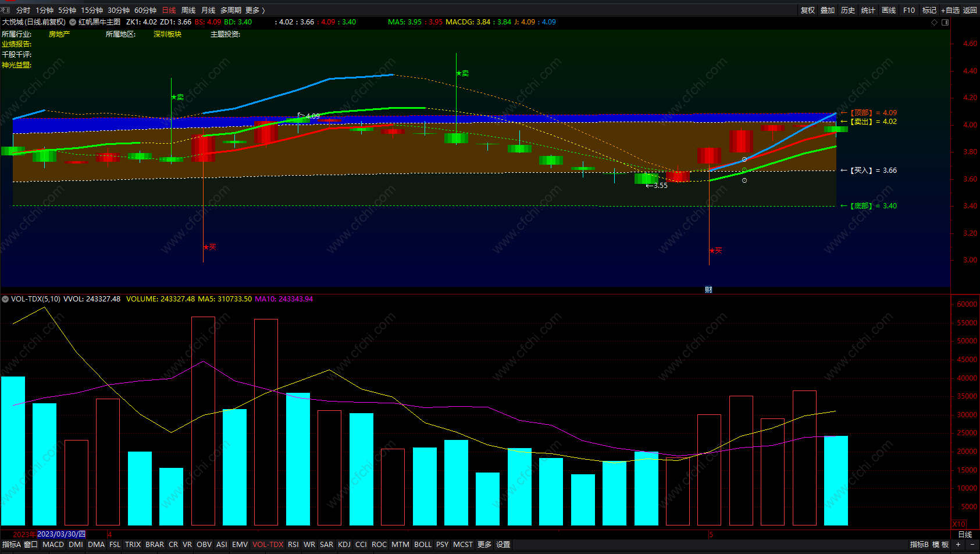Toggle the side panel icon beside the diamond
980x554 pixels.
tap(945, 22)
